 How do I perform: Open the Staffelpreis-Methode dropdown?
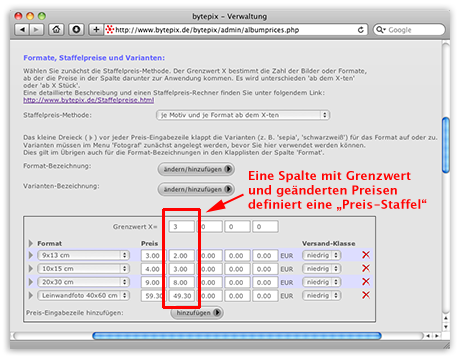click(243, 115)
